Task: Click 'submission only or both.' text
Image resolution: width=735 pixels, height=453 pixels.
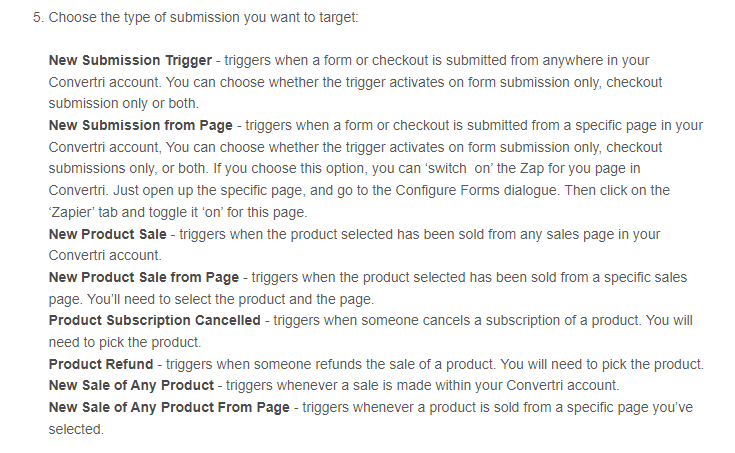Action: pos(124,103)
